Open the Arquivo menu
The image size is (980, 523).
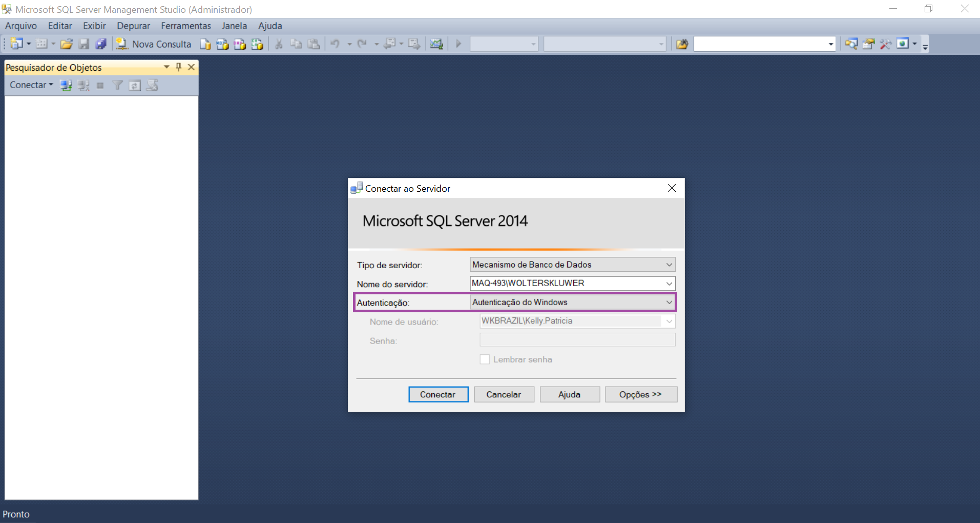tap(21, 26)
